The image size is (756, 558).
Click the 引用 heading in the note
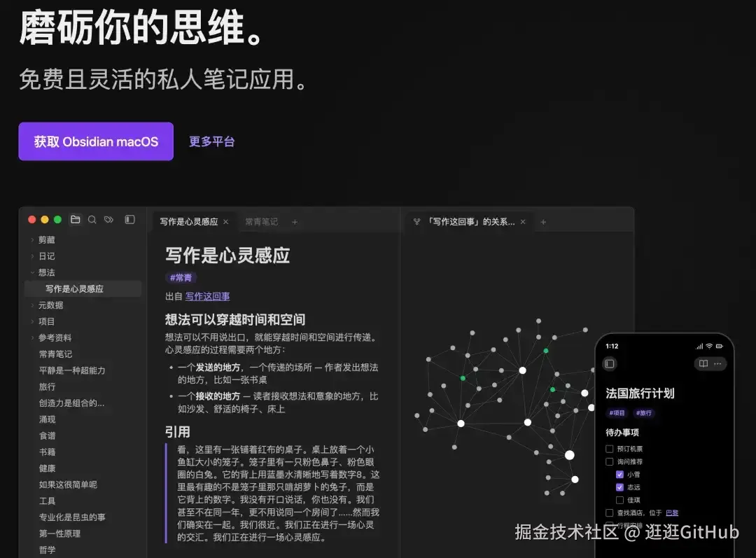(177, 432)
